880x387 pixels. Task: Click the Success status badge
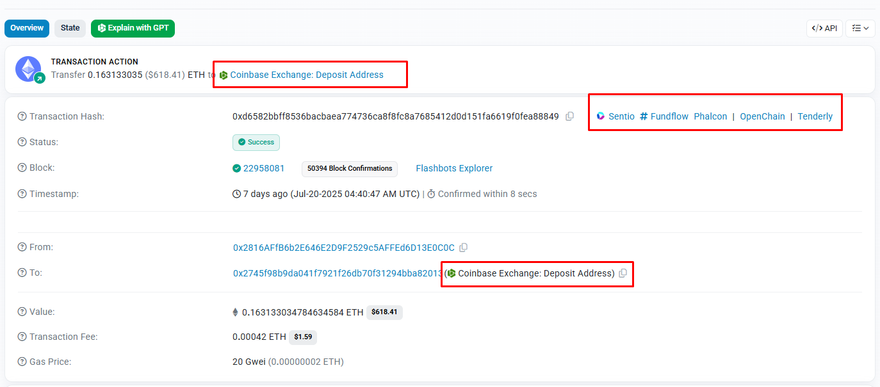tap(256, 142)
